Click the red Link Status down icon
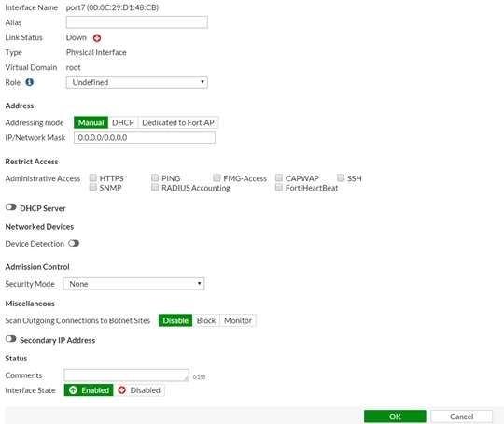Screen dimensions: 504x424 [x=97, y=38]
